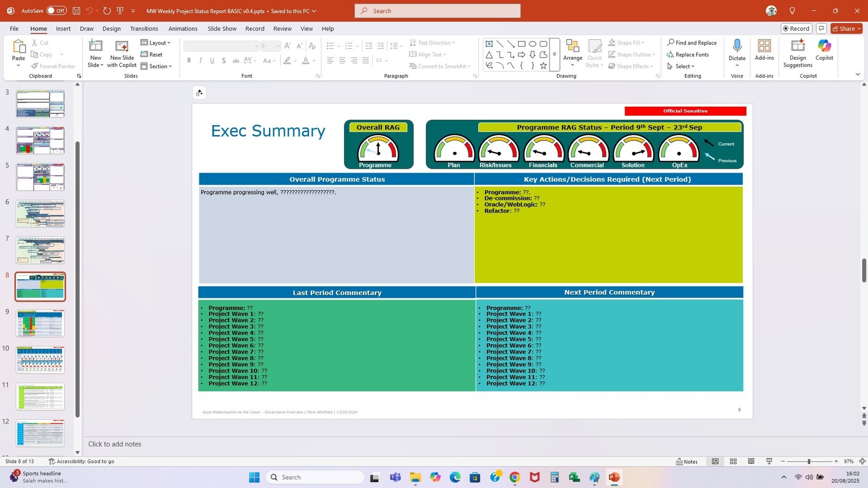Image resolution: width=868 pixels, height=488 pixels.
Task: Adjust the zoom level slider
Action: tap(809, 461)
